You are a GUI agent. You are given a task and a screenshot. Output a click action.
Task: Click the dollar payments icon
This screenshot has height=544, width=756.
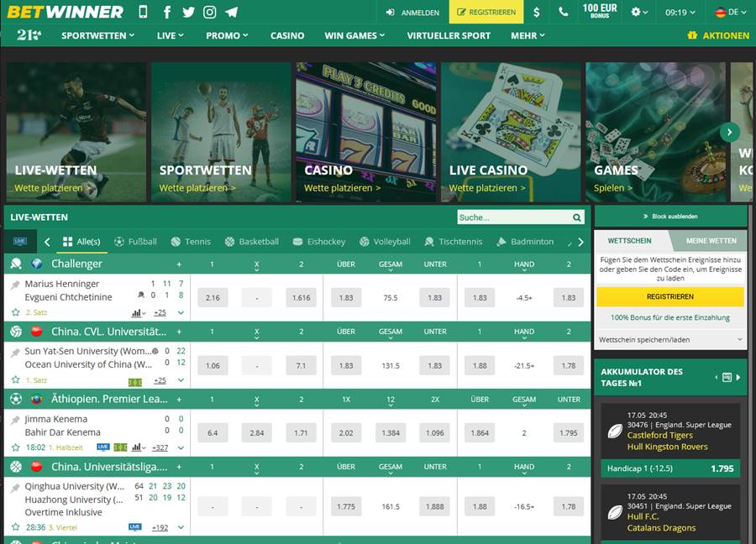point(537,13)
